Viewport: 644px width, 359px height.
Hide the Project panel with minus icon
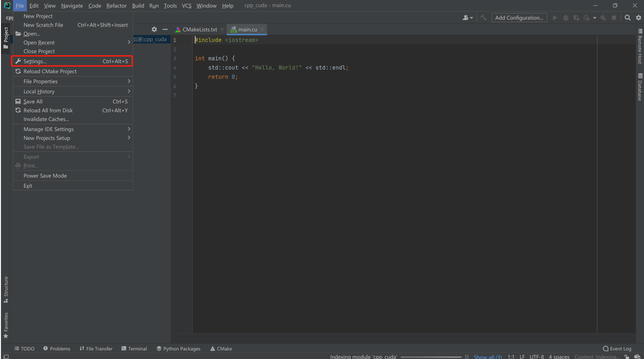click(x=165, y=29)
